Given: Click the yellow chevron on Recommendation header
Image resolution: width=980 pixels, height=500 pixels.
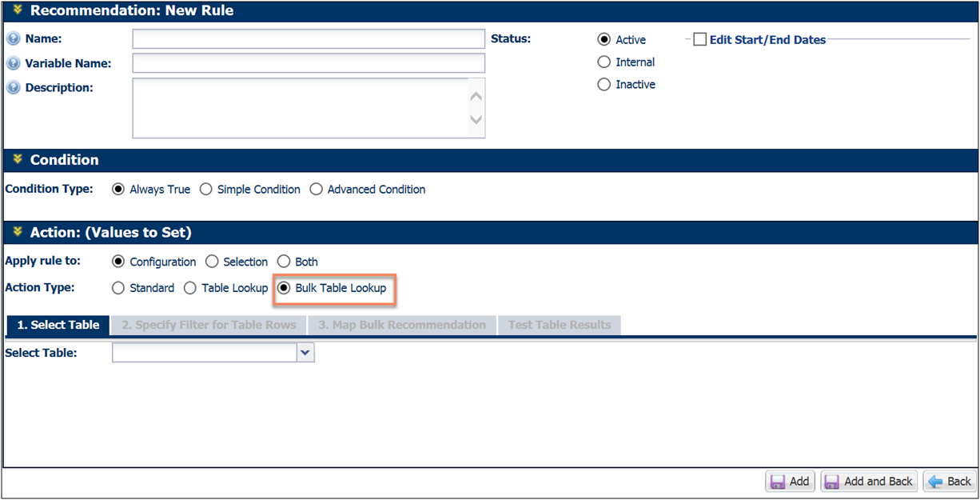Looking at the screenshot, I should (x=18, y=11).
